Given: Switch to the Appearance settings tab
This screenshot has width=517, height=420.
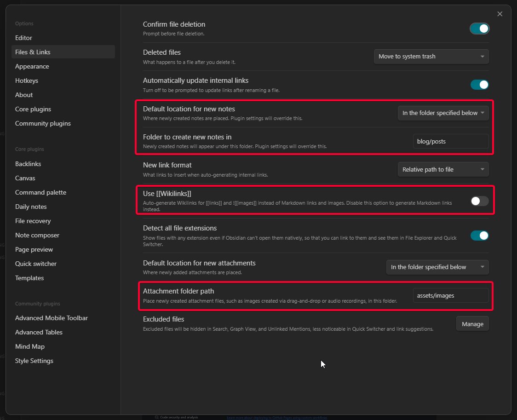Looking at the screenshot, I should point(32,66).
